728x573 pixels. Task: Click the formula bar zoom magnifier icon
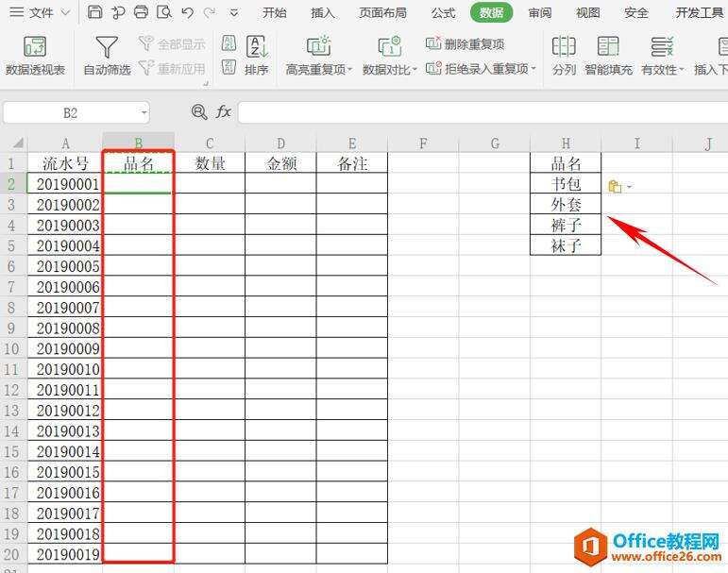coord(199,112)
